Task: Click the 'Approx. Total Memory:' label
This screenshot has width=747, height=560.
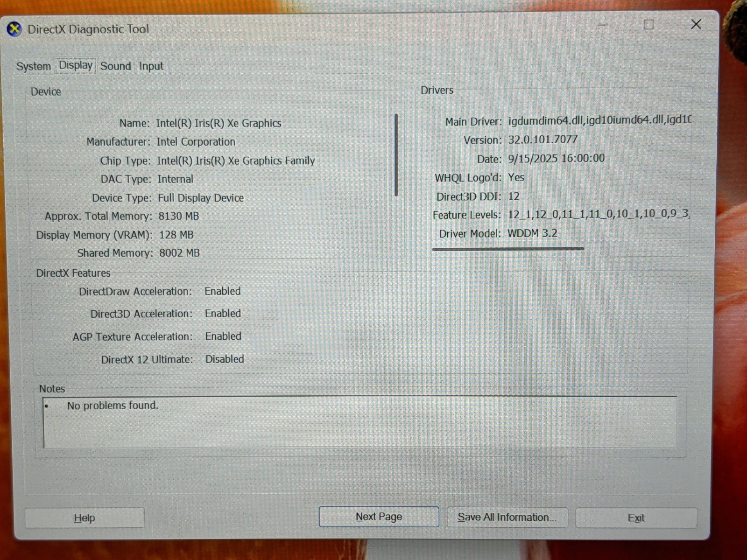Action: 99,216
